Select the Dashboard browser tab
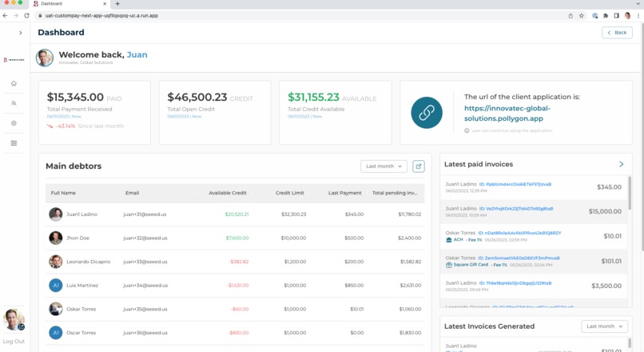The width and height of the screenshot is (644, 352). tap(69, 4)
